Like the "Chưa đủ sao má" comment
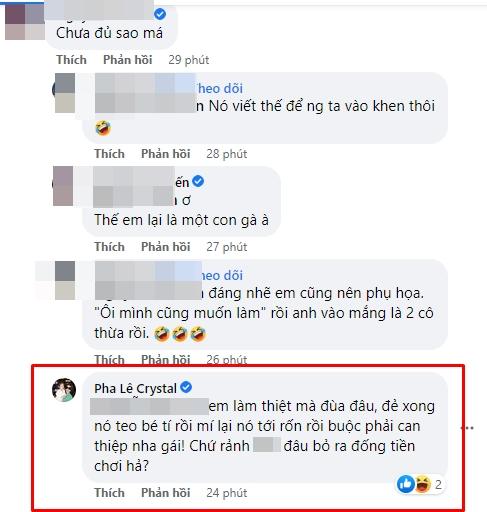The image size is (487, 512). coord(71,60)
